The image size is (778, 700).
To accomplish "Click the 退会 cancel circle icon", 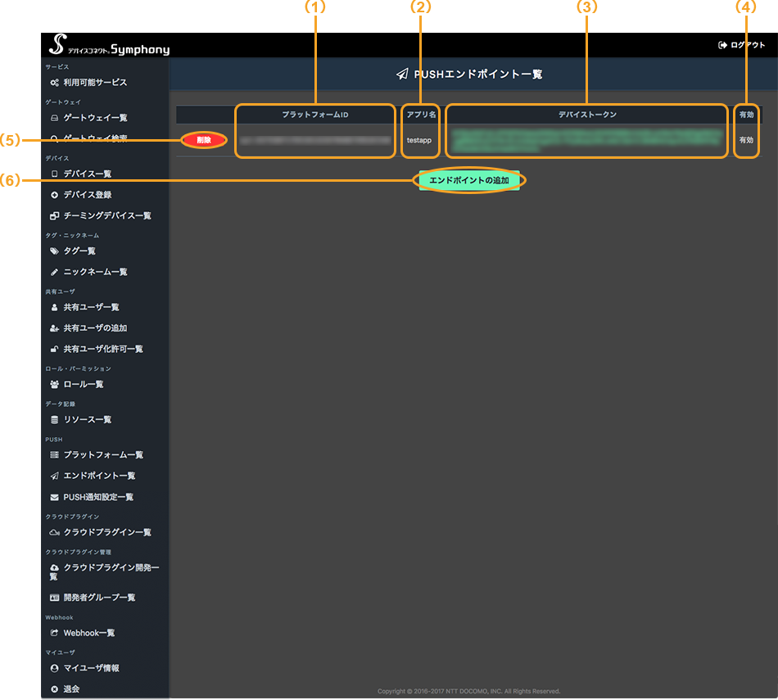I will (x=55, y=689).
